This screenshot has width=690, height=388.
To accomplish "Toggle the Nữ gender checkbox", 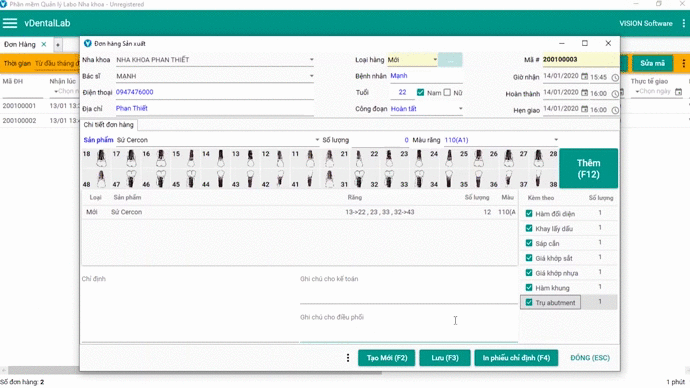I will (x=448, y=92).
